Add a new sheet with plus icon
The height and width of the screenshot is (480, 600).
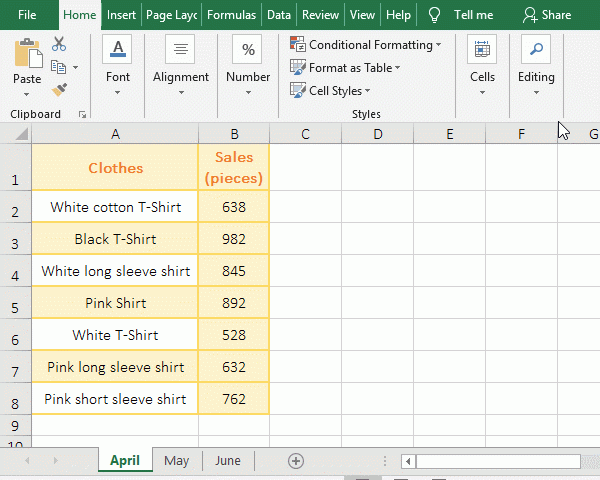[296, 461]
